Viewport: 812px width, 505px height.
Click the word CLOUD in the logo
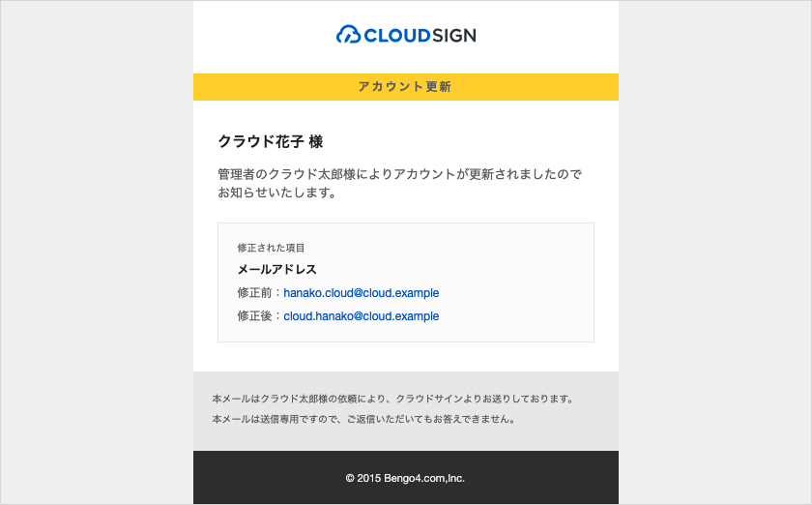[x=397, y=35]
